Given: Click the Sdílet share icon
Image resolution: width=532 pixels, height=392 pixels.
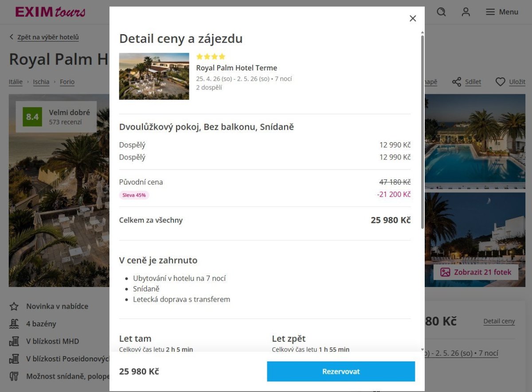Looking at the screenshot, I should click(x=457, y=82).
